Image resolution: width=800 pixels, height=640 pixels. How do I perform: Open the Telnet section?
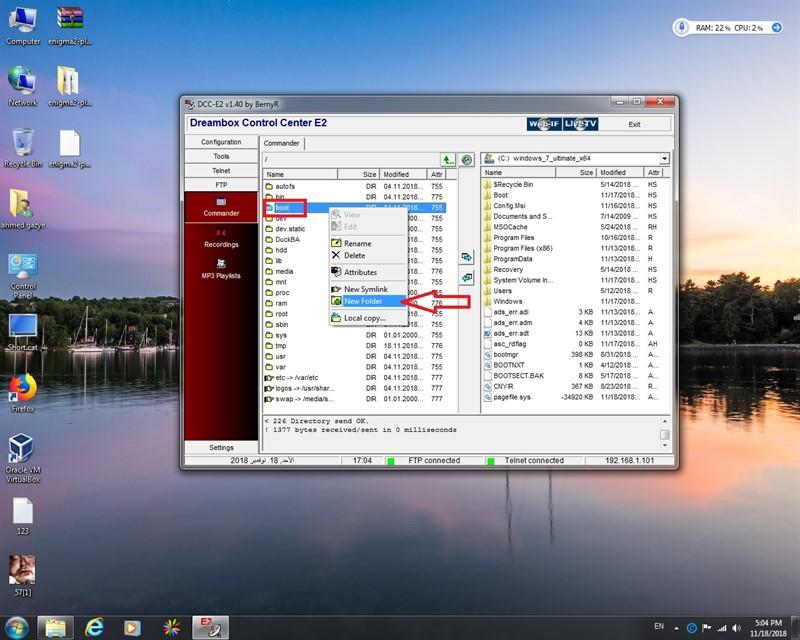tap(221, 170)
